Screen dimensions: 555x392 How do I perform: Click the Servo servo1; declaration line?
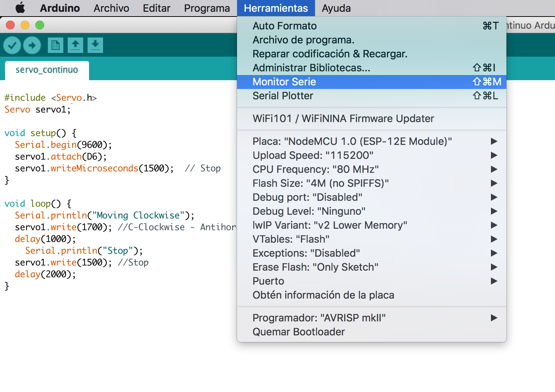(38, 110)
